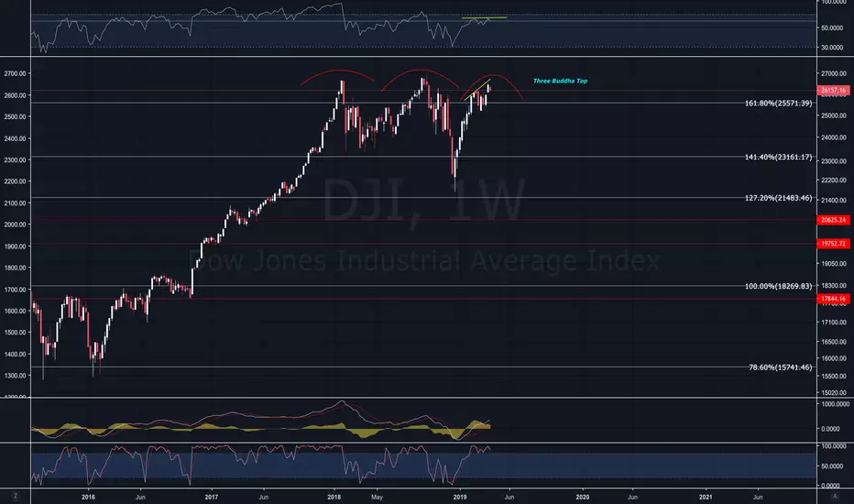Click the red 17844.16 price line label
Image resolution: width=854 pixels, height=504 pixels.
point(833,299)
